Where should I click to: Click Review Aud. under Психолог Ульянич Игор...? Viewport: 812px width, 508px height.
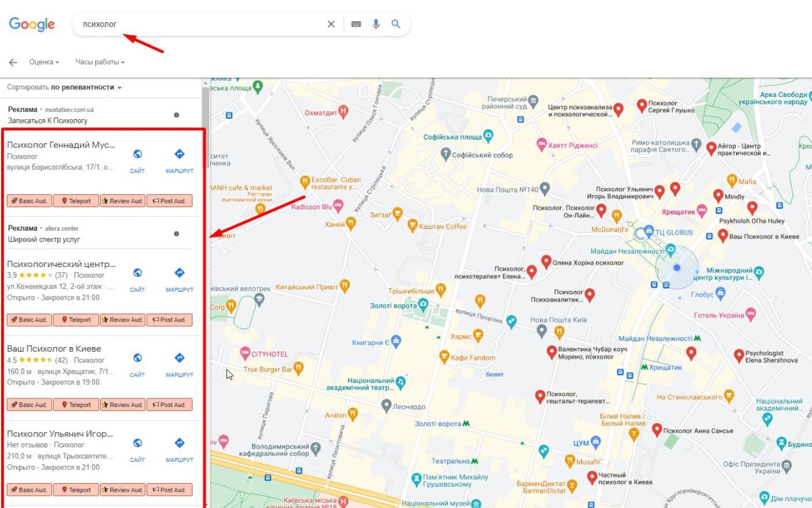coord(122,490)
